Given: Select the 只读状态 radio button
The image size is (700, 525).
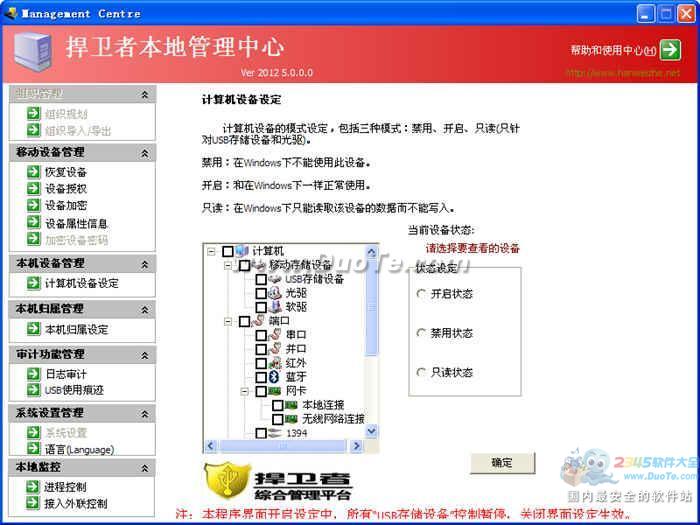Looking at the screenshot, I should click(x=421, y=372).
